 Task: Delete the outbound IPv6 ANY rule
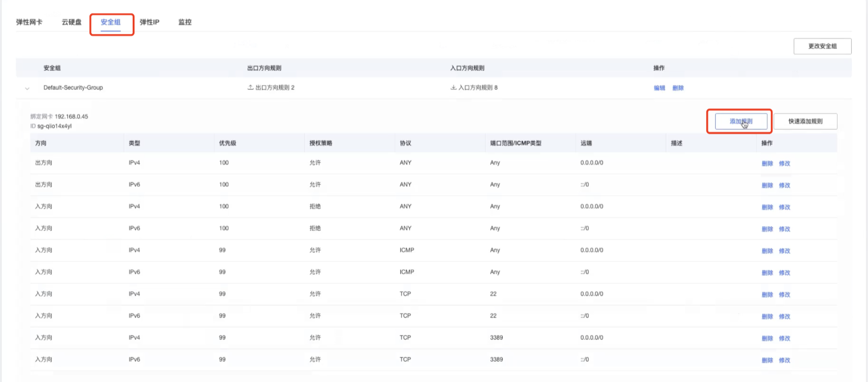pos(767,185)
